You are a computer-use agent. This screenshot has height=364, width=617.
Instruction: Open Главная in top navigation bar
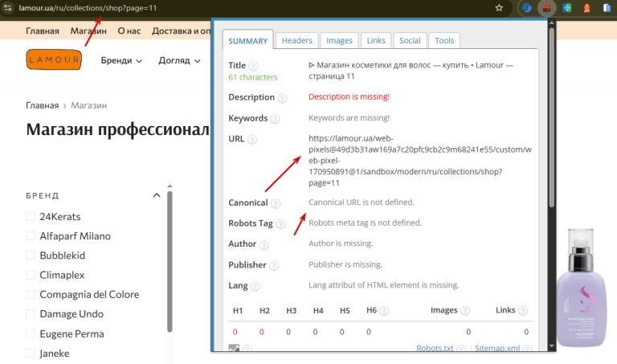pos(43,31)
